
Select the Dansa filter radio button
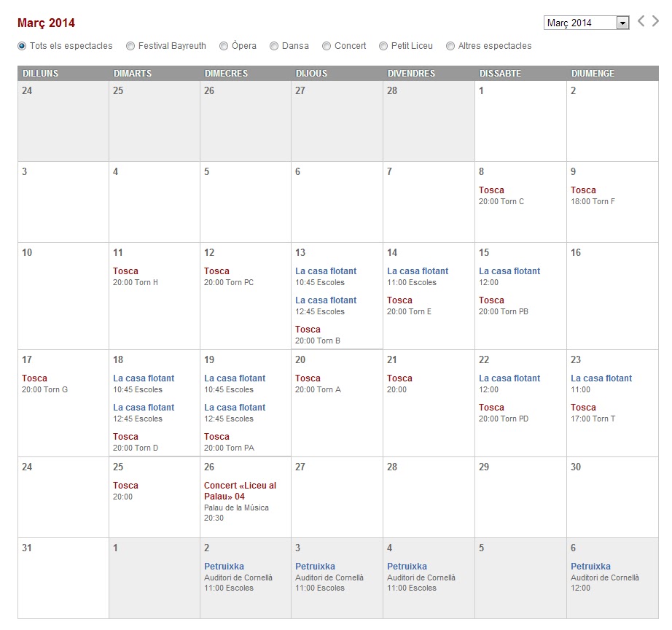click(x=274, y=46)
